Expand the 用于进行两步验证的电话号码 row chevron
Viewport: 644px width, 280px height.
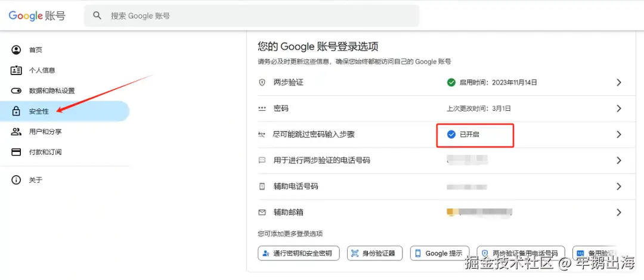point(619,160)
